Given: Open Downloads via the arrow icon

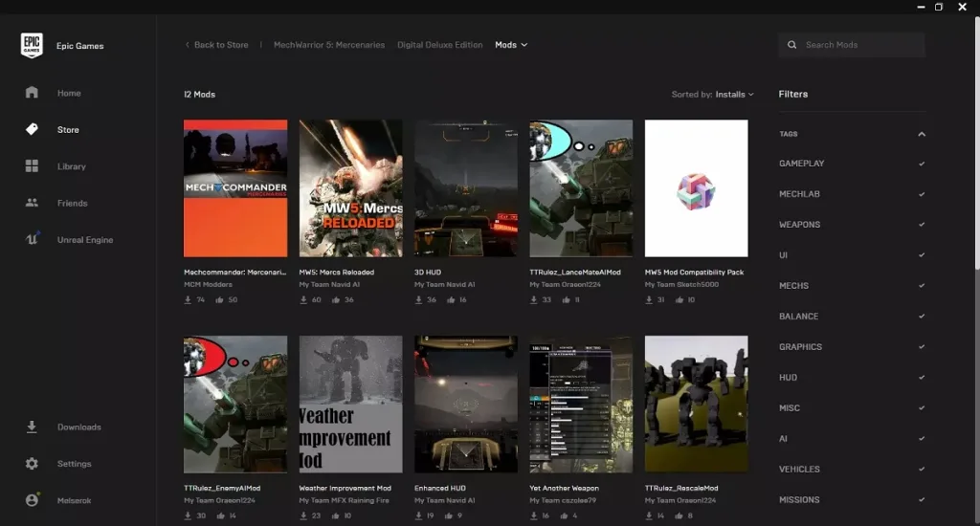Looking at the screenshot, I should (x=32, y=427).
